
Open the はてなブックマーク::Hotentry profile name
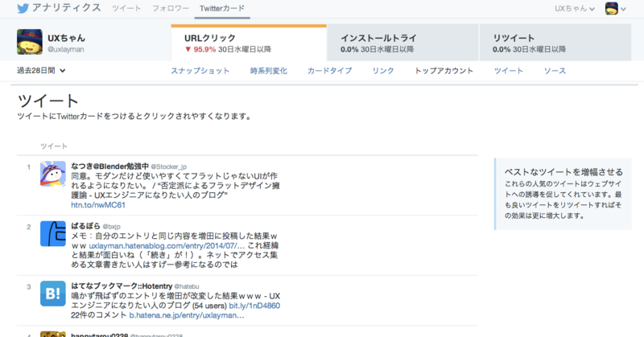pos(122,286)
